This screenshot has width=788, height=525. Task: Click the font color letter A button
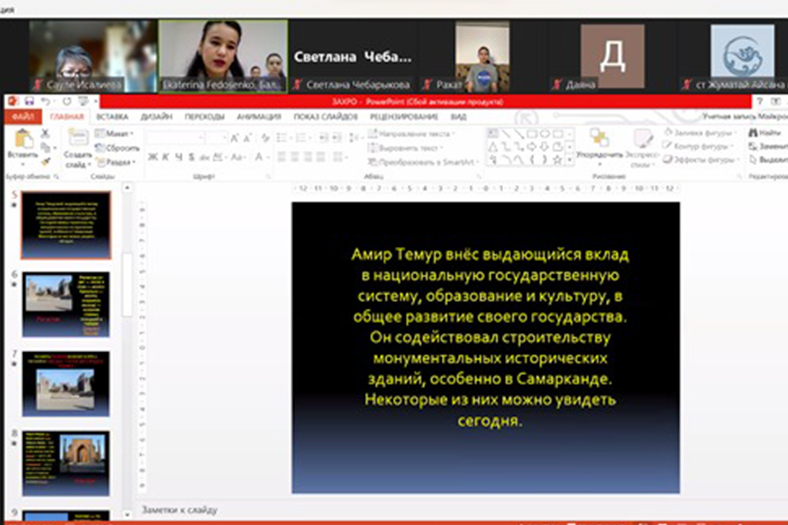pos(258,157)
